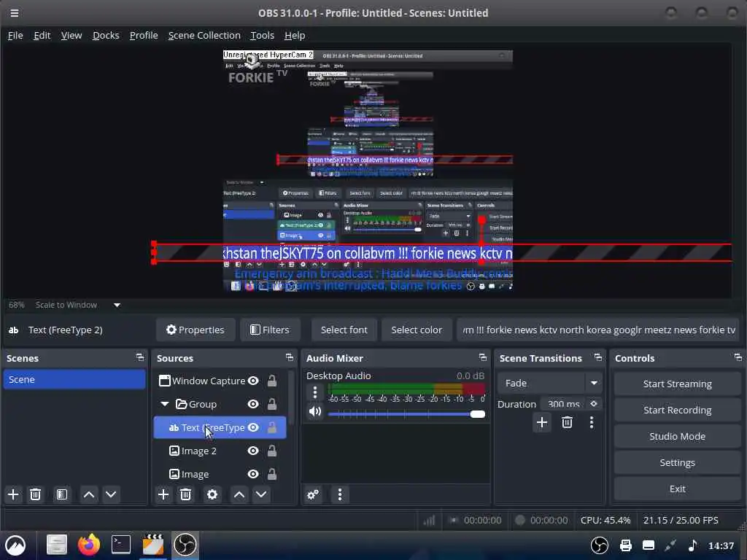The width and height of the screenshot is (747, 560).
Task: Undock the Sources panel
Action: (x=290, y=357)
